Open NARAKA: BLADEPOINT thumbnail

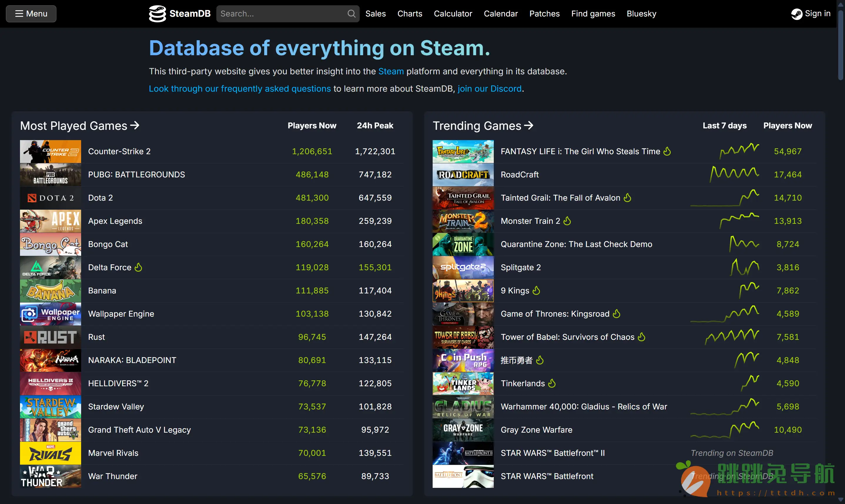(50, 360)
